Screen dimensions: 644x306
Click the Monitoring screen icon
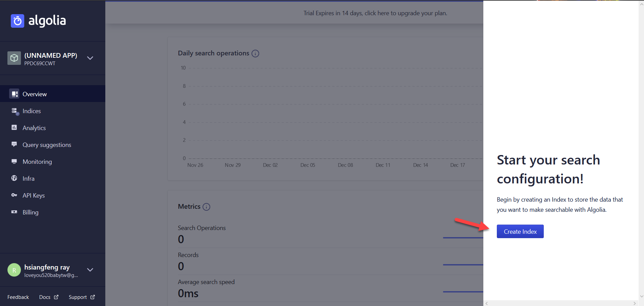[14, 161]
